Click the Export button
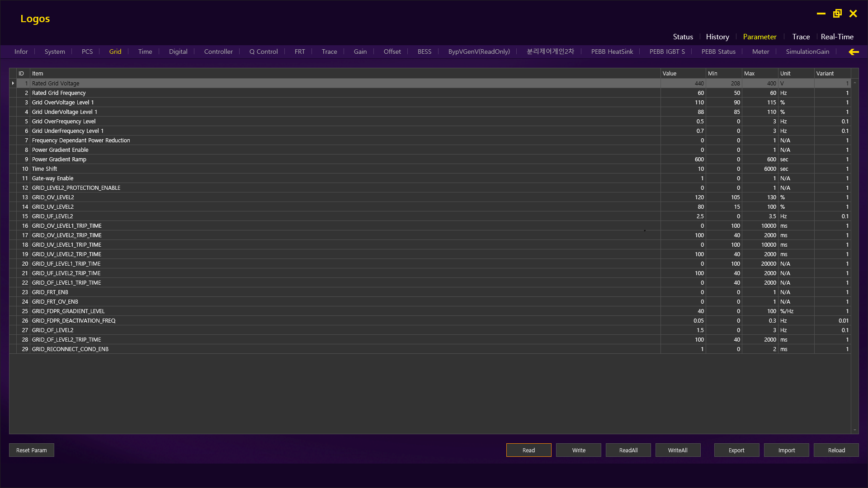This screenshot has width=868, height=488. click(736, 450)
